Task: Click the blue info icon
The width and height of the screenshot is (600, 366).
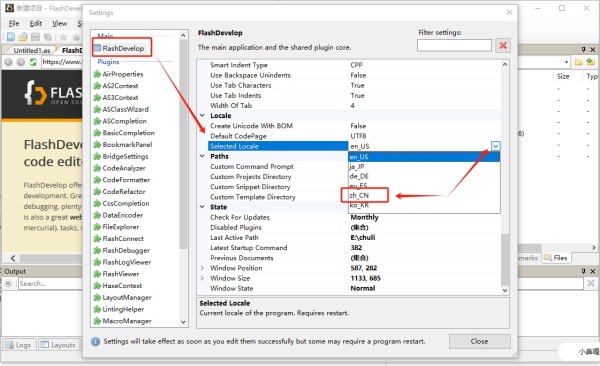Action: tap(95, 341)
